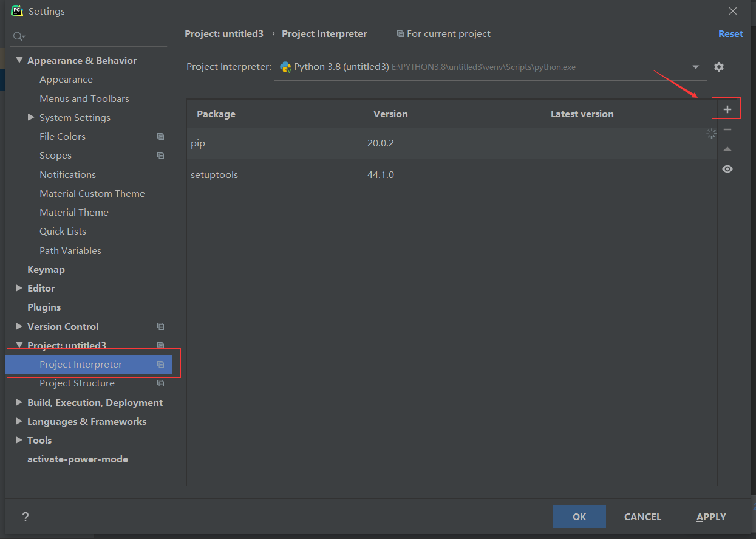The height and width of the screenshot is (539, 756).
Task: Select Appearance settings page
Action: [66, 80]
